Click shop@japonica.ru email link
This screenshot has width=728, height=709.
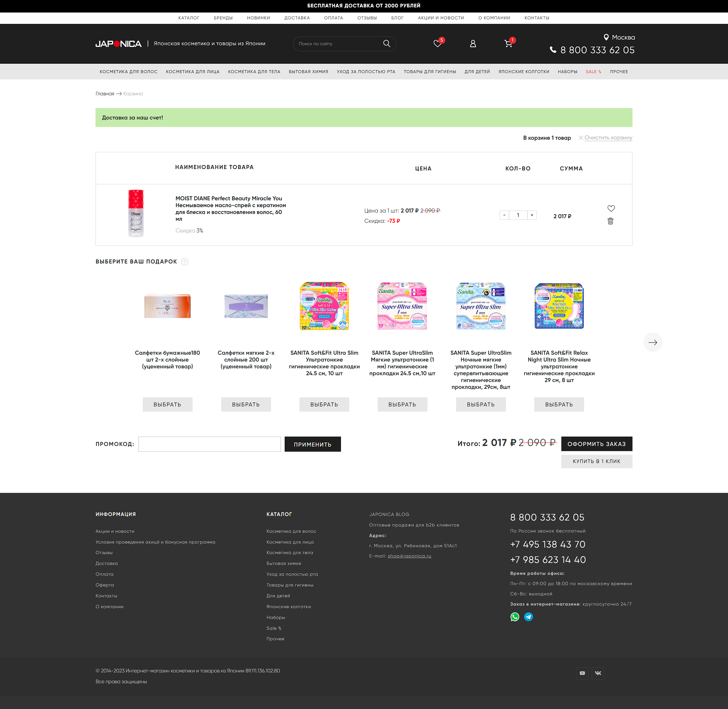(x=409, y=556)
